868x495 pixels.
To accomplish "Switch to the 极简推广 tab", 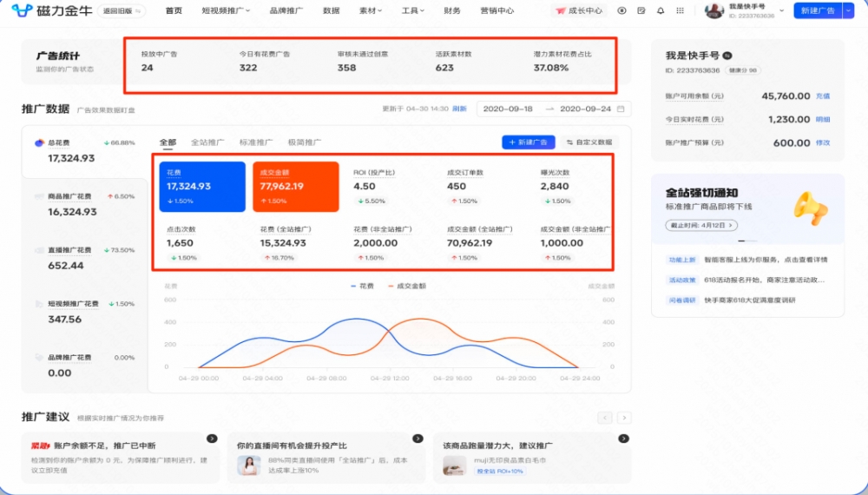I will click(x=305, y=142).
